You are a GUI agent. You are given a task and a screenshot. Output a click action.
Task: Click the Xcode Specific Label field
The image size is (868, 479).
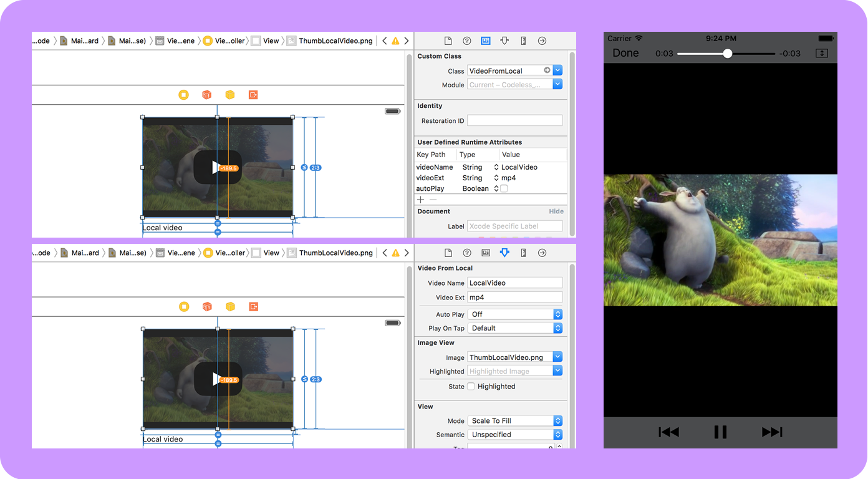[515, 226]
